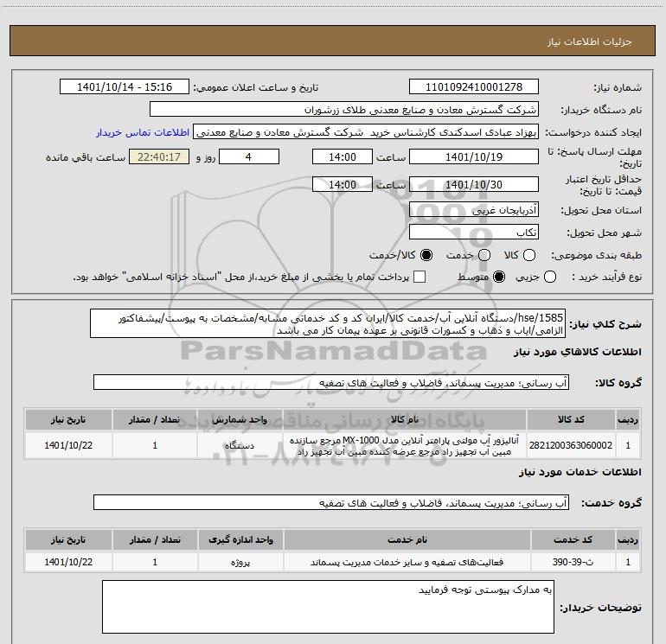
Task: Click the buyer organization name field
Action: tap(344, 110)
